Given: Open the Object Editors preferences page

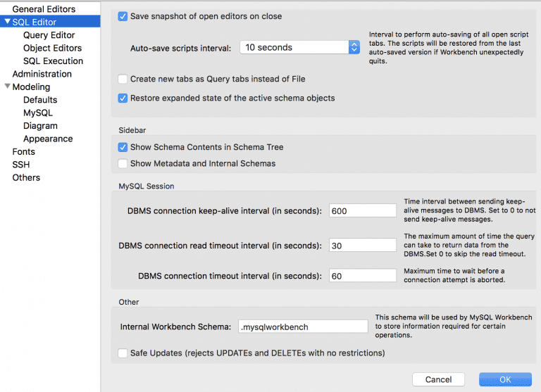Looking at the screenshot, I should pyautogui.click(x=52, y=48).
